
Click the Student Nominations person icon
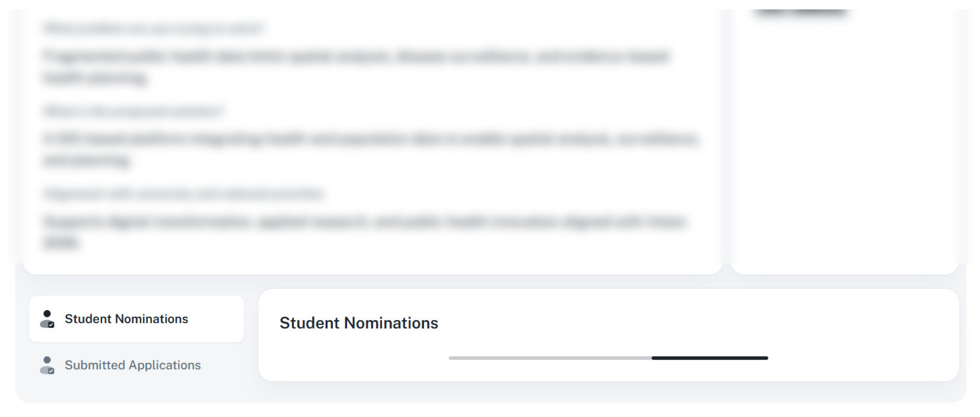coord(47,319)
